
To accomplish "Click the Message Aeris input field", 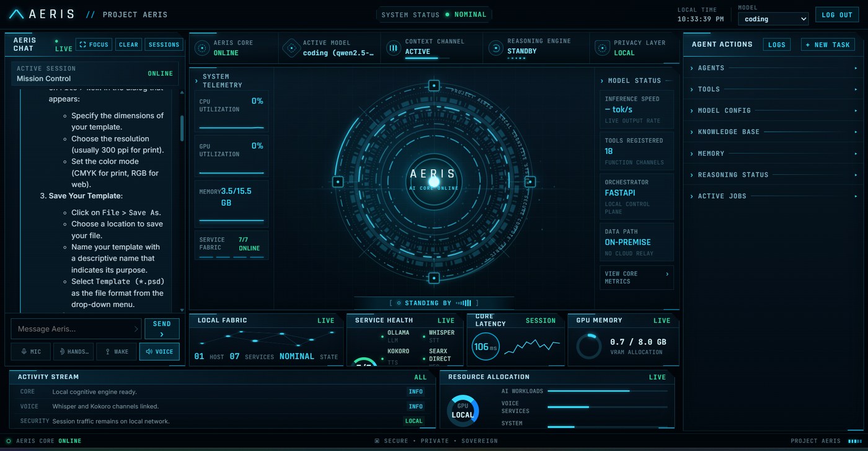I will (76, 329).
